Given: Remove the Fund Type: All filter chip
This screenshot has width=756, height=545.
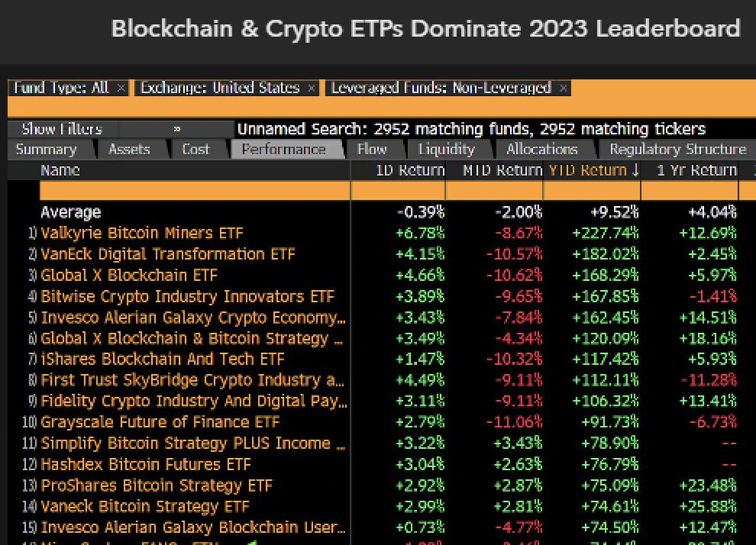Looking at the screenshot, I should (x=121, y=89).
